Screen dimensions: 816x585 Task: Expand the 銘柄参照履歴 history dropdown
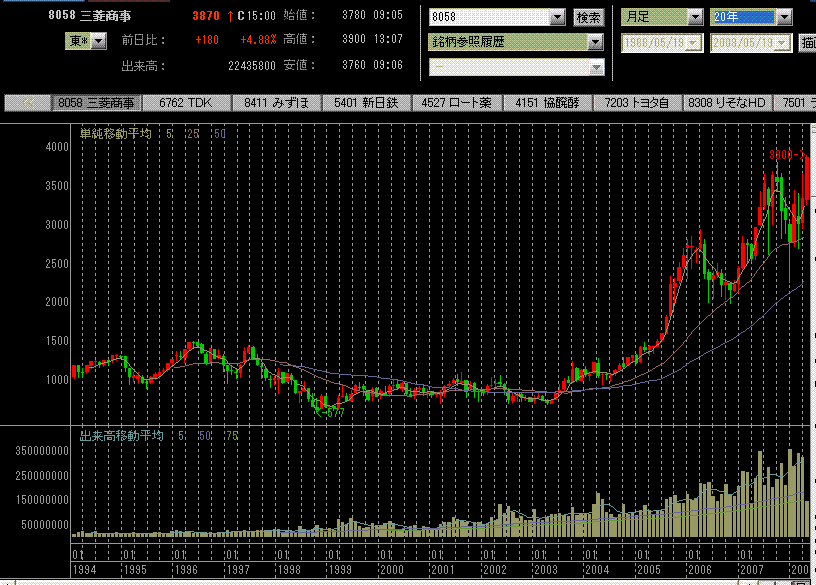point(595,43)
